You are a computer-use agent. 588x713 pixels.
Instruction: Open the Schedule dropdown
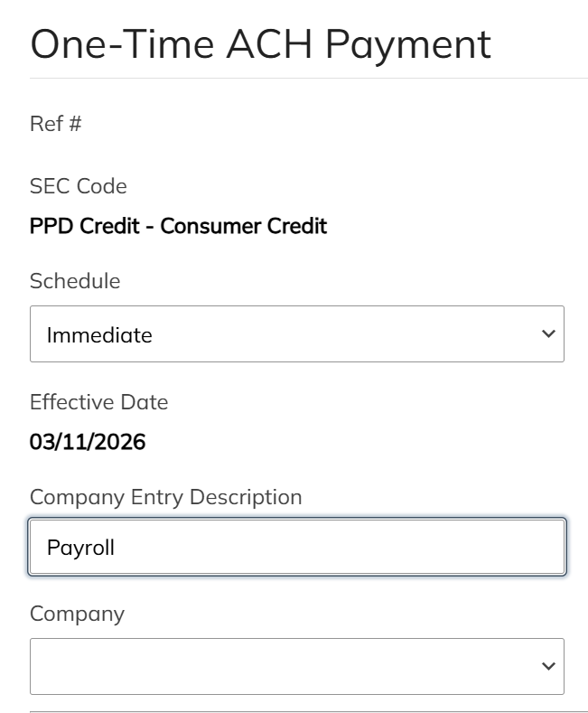tap(296, 334)
